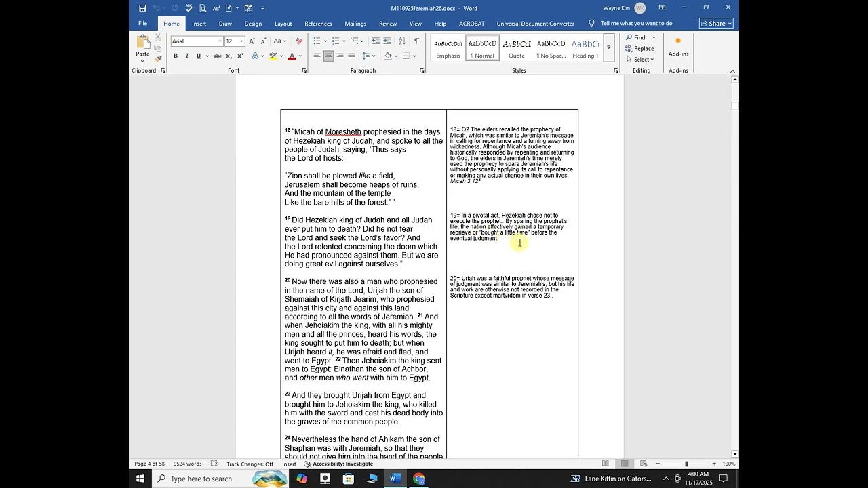The width and height of the screenshot is (868, 488).
Task: Switch to the Design tab
Action: coord(253,24)
